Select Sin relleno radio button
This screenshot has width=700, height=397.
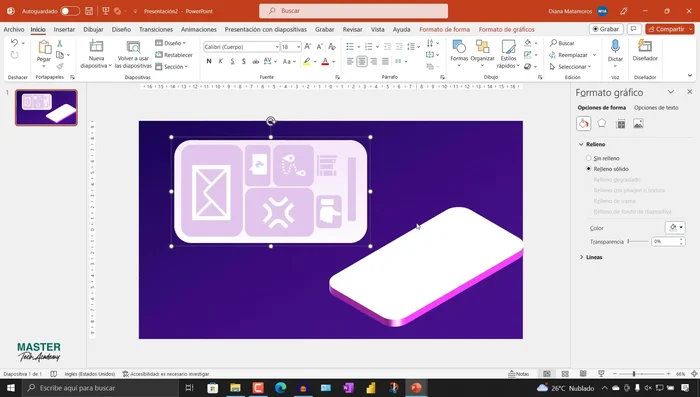coord(588,158)
